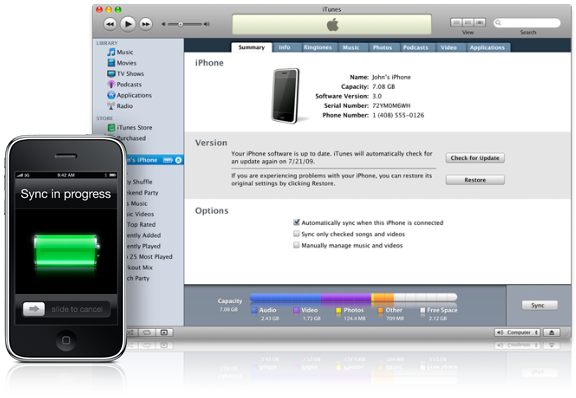Enable Sync only checked songs and videos
Image resolution: width=576 pixels, height=398 pixels.
296,234
